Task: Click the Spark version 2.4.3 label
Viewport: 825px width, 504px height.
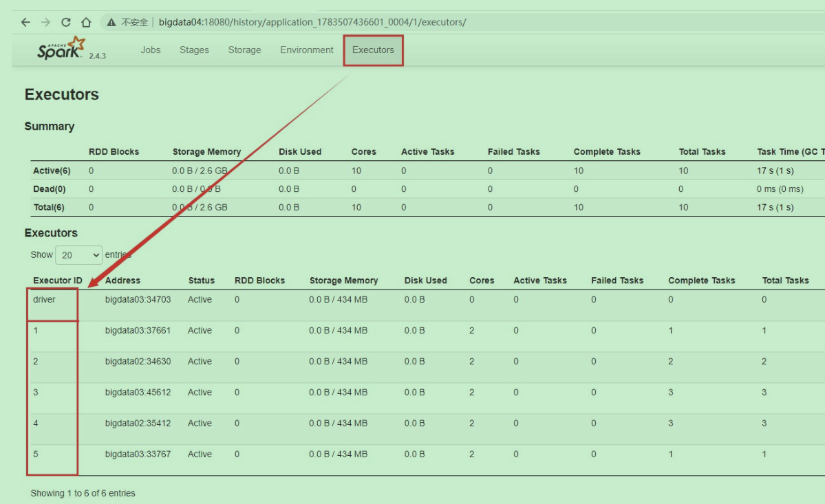Action: coord(97,56)
